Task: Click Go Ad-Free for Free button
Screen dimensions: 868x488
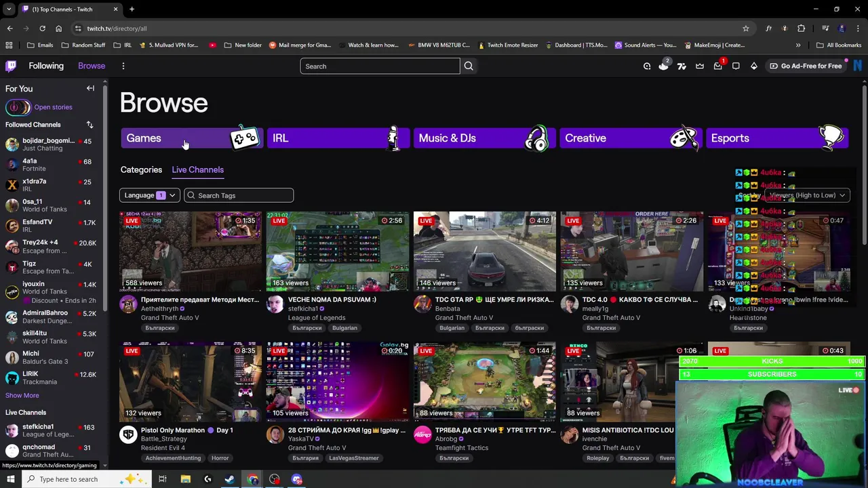Action: coord(805,66)
